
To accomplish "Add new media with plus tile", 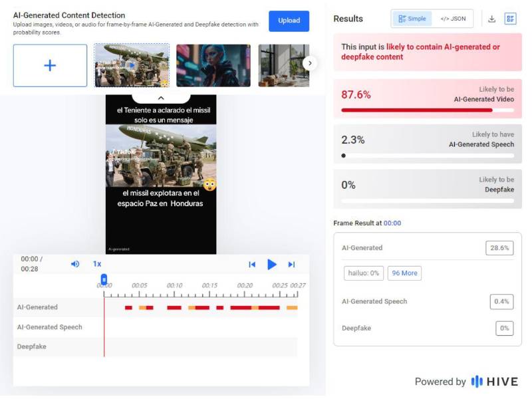I will (x=50, y=65).
